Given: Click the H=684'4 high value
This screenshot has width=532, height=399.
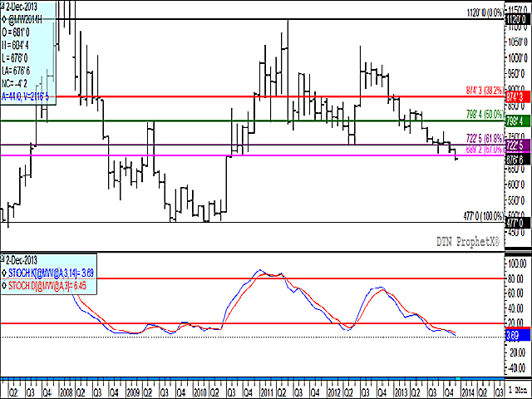Looking at the screenshot, I should click(x=15, y=45).
